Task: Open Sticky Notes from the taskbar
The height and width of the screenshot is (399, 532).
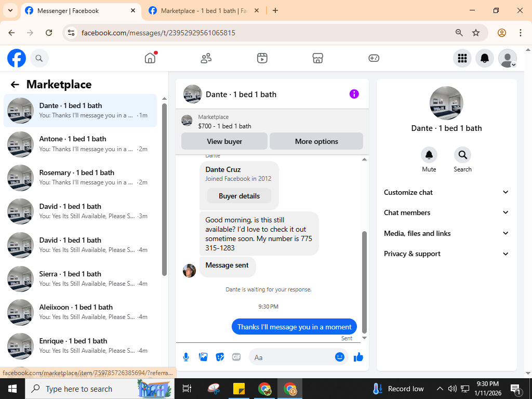Action: (239, 389)
